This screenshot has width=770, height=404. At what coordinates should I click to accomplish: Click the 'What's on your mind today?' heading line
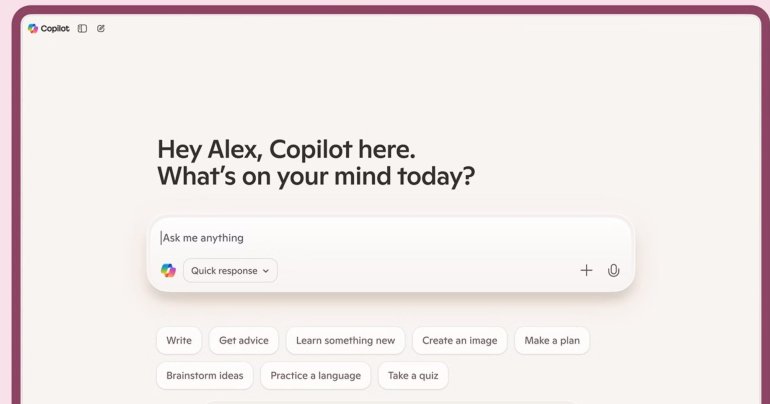316,177
